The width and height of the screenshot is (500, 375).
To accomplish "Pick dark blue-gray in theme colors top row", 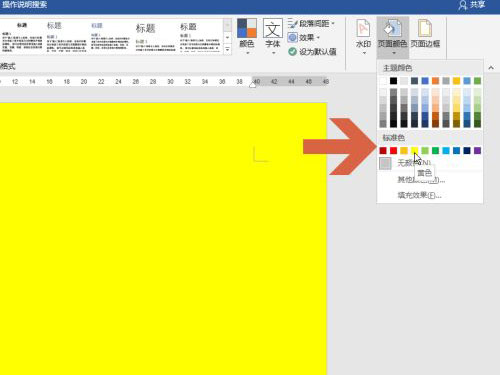I will tap(414, 81).
